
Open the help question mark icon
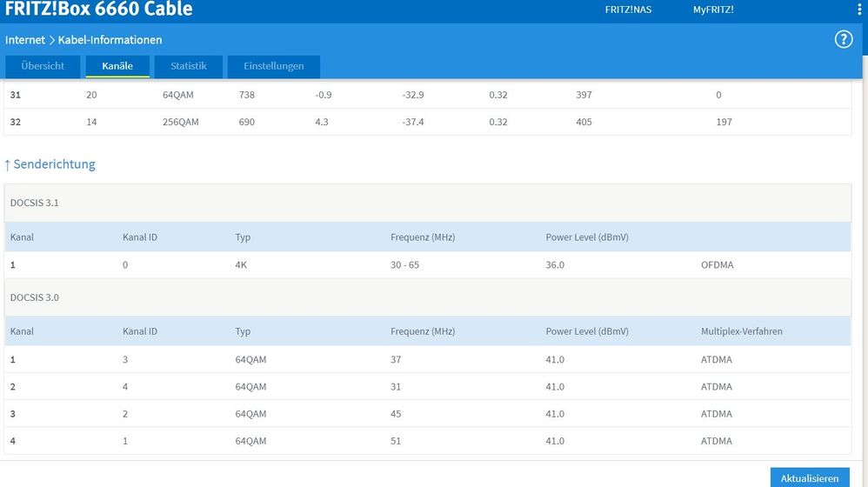click(843, 40)
